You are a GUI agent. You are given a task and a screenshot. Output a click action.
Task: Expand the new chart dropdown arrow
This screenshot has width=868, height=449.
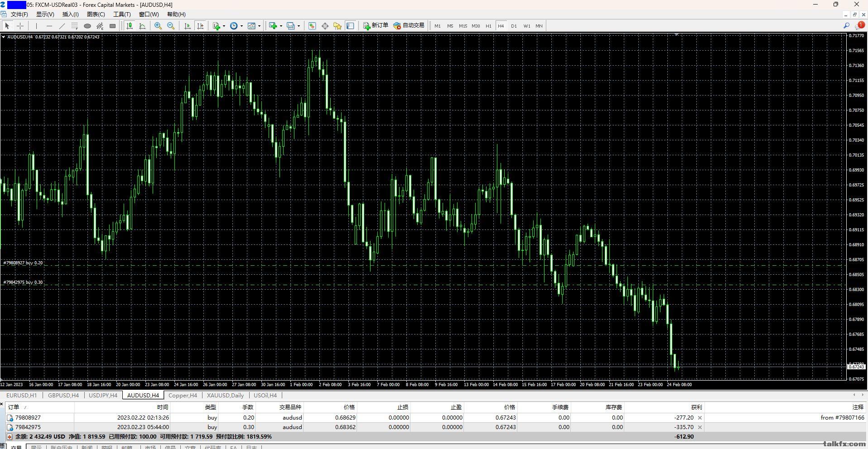pyautogui.click(x=281, y=26)
